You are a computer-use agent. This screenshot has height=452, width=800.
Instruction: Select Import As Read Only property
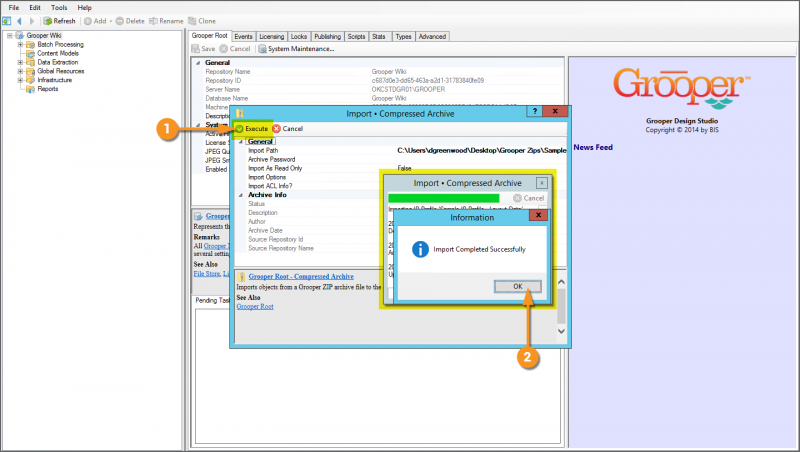(275, 168)
